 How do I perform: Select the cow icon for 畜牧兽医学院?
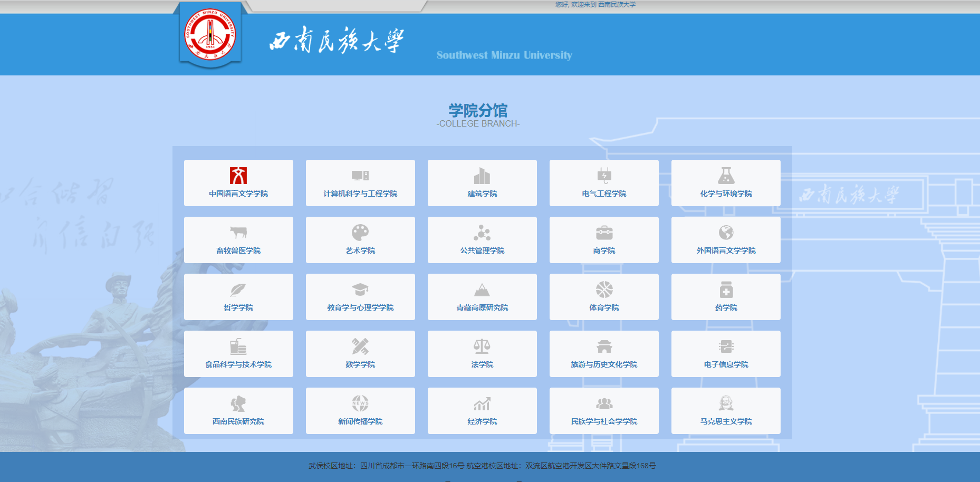coord(238,233)
